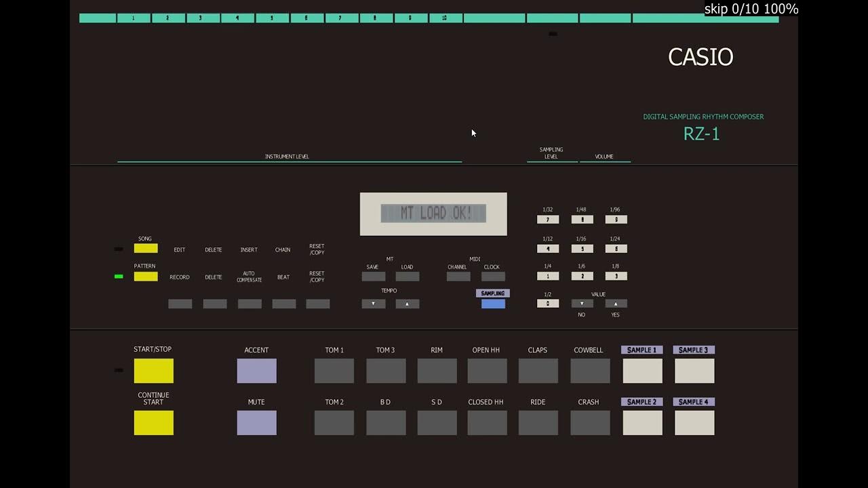Tap the CLOSED HH drum pad

coord(488,423)
